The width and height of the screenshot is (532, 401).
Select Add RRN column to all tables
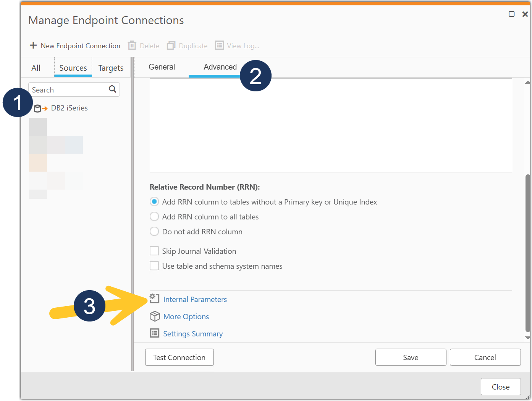point(154,216)
